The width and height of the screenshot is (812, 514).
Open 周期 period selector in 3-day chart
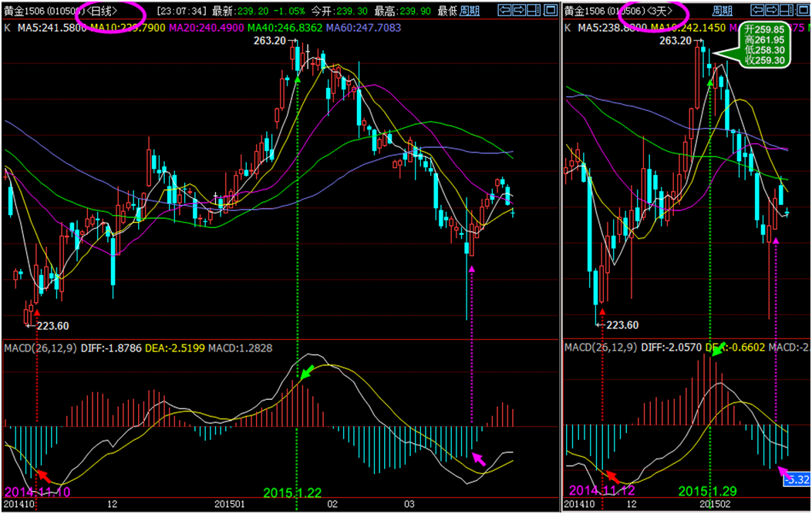click(x=723, y=11)
